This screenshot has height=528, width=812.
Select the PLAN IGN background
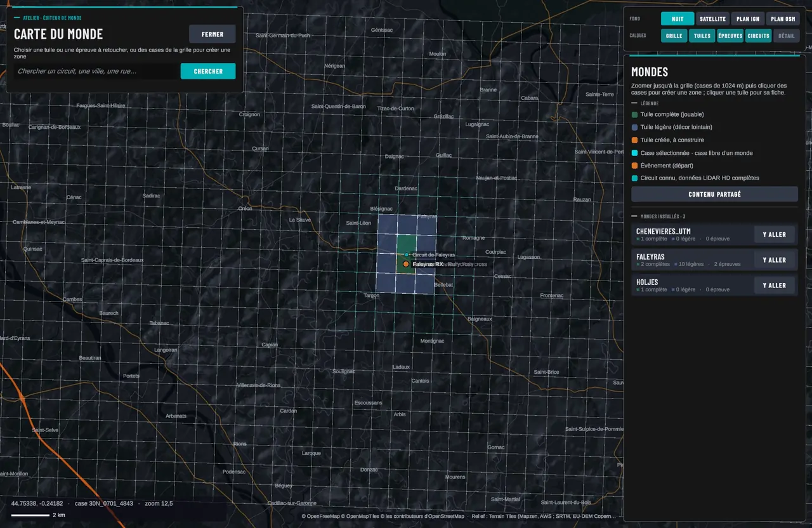pyautogui.click(x=748, y=19)
